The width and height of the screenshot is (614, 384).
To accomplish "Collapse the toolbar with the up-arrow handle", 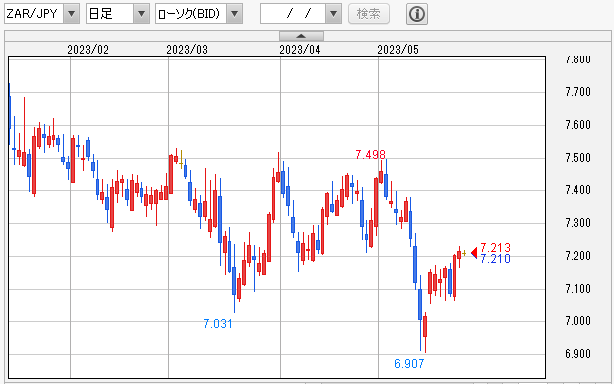I will coord(301,36).
